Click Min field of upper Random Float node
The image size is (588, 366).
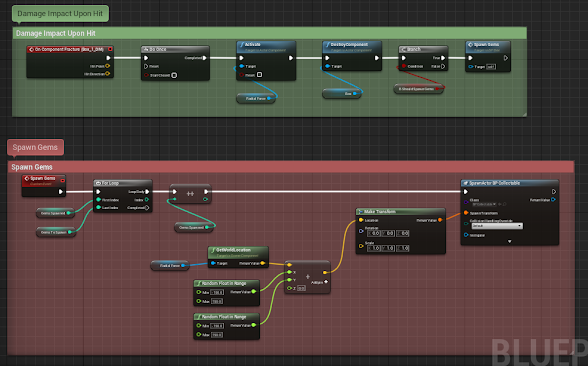(x=218, y=292)
